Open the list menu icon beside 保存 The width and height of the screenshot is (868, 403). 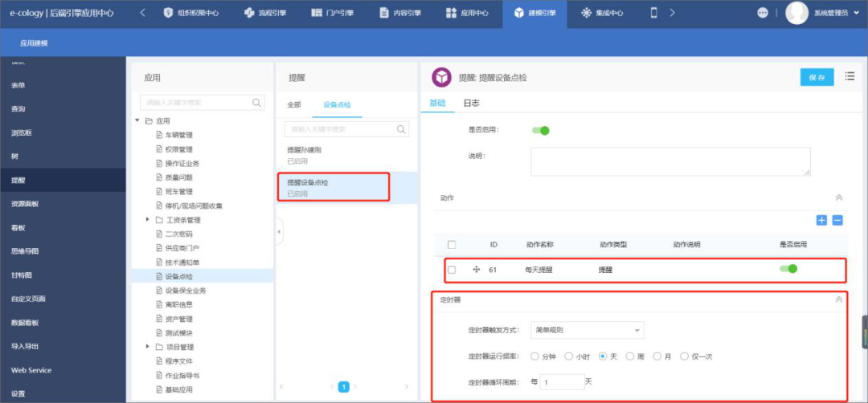tap(850, 77)
